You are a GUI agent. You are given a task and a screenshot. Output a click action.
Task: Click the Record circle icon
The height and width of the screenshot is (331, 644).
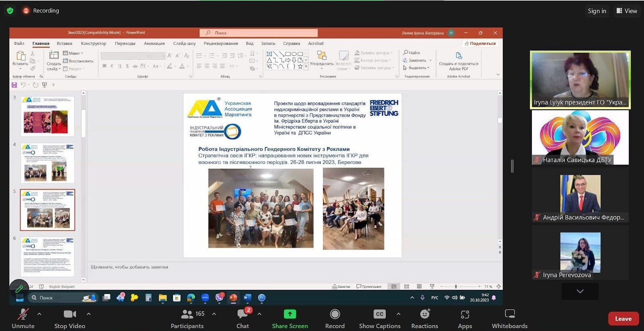point(335,314)
